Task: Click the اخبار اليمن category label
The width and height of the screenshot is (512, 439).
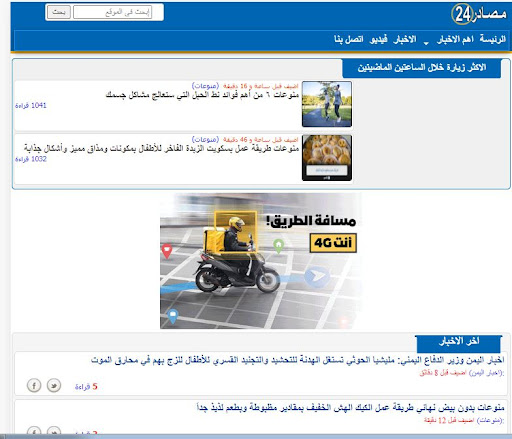Action: coord(486,373)
